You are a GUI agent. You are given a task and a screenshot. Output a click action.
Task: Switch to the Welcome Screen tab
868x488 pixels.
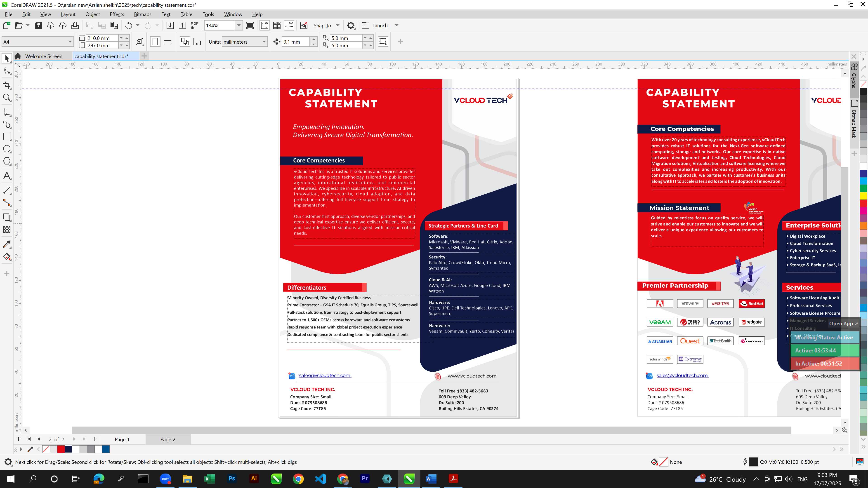click(43, 56)
